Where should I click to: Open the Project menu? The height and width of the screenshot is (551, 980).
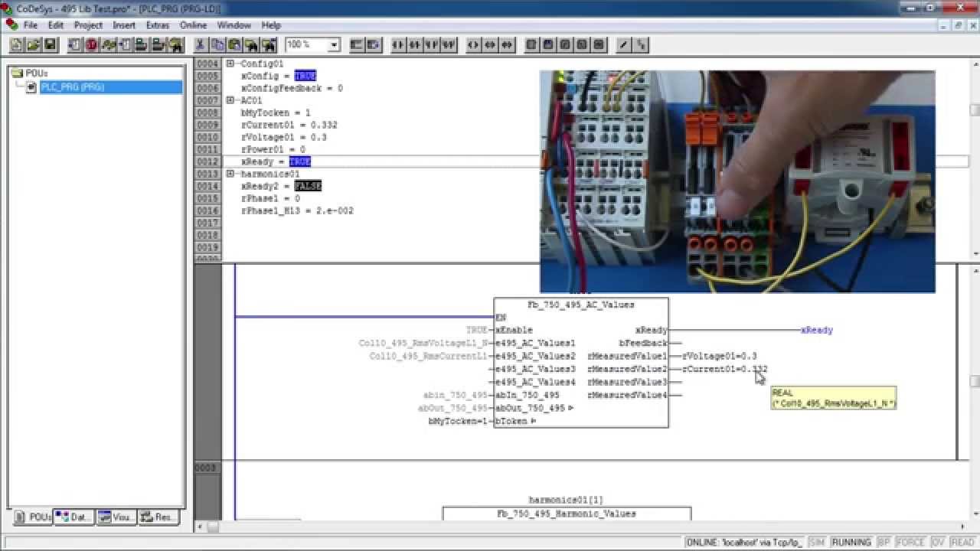88,25
